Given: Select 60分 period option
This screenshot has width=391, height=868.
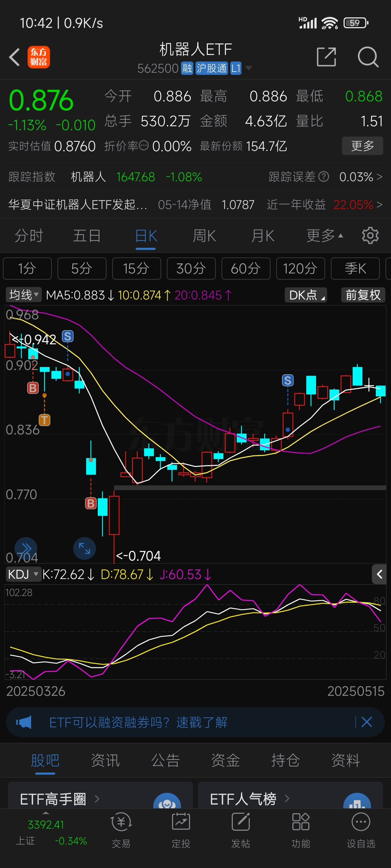Looking at the screenshot, I should [246, 268].
